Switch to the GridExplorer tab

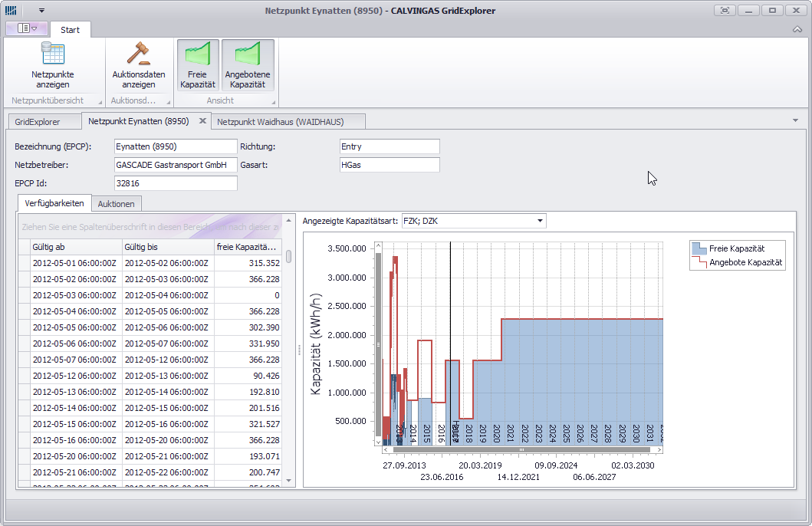pos(38,122)
